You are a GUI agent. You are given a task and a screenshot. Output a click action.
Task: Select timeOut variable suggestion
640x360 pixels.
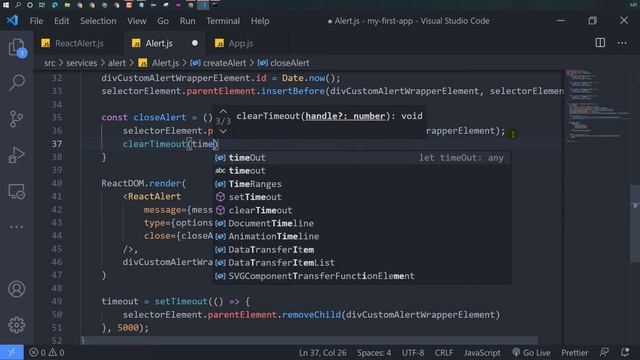362,158
